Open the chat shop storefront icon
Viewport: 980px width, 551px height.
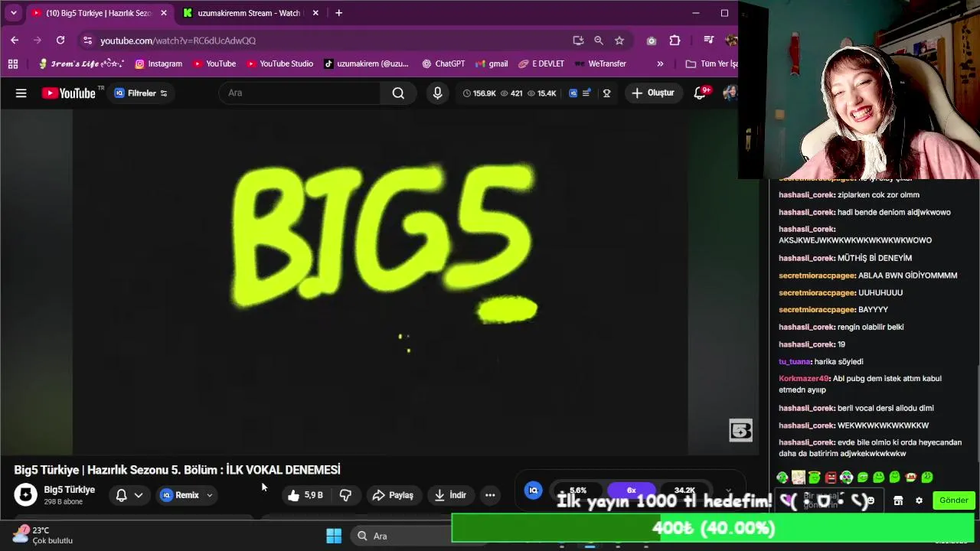click(898, 500)
